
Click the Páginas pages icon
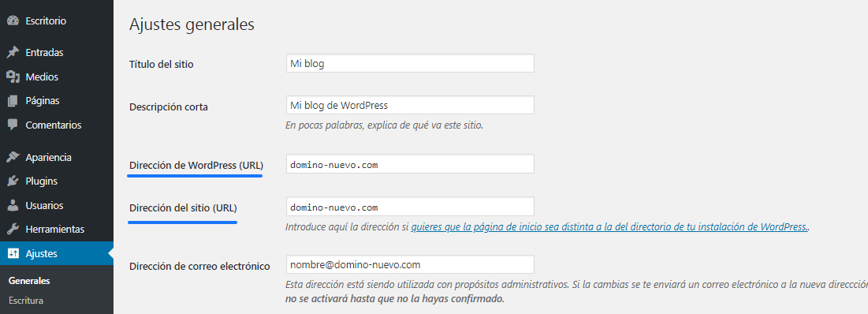pos(13,101)
